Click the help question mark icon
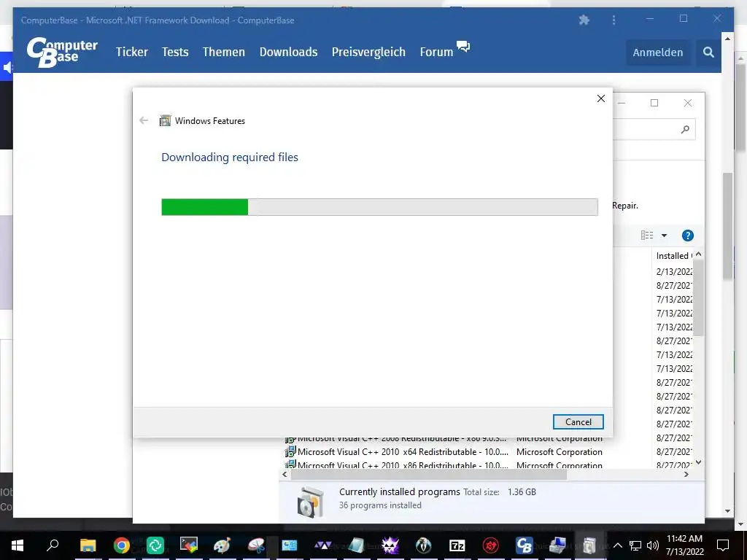The image size is (747, 560). 687,236
